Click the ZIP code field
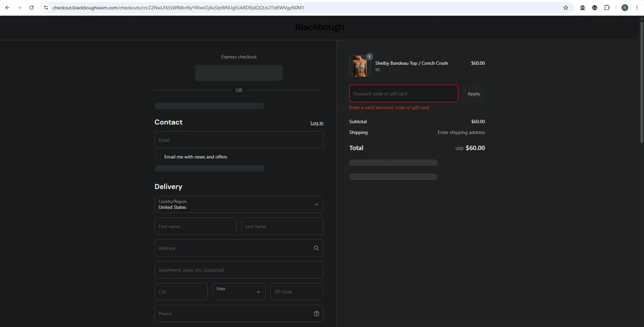This screenshot has width=644, height=327. [x=296, y=292]
